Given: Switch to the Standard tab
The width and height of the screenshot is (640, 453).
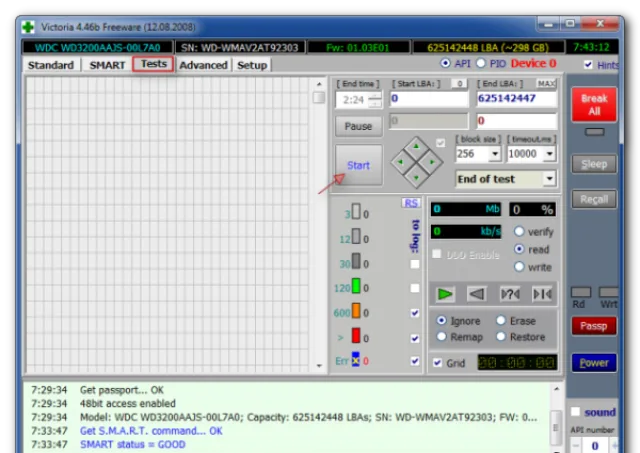Looking at the screenshot, I should [51, 65].
